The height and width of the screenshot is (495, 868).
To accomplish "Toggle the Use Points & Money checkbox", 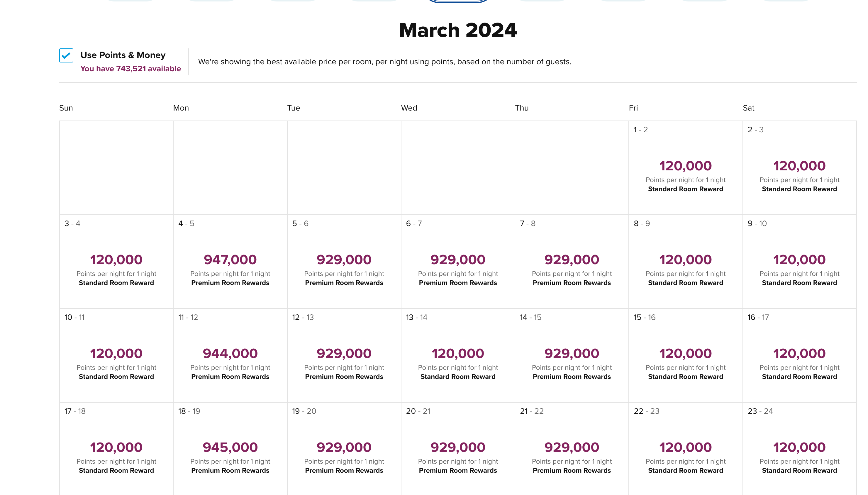I will (x=66, y=55).
